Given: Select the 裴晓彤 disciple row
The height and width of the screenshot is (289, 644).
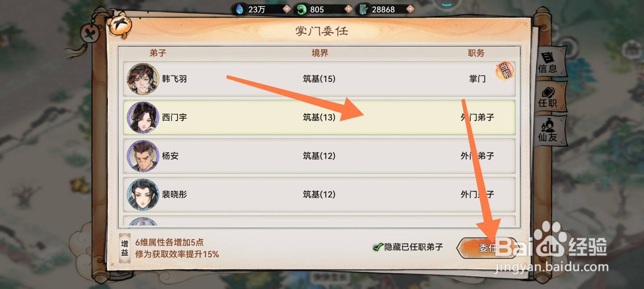Looking at the screenshot, I should pyautogui.click(x=319, y=195).
